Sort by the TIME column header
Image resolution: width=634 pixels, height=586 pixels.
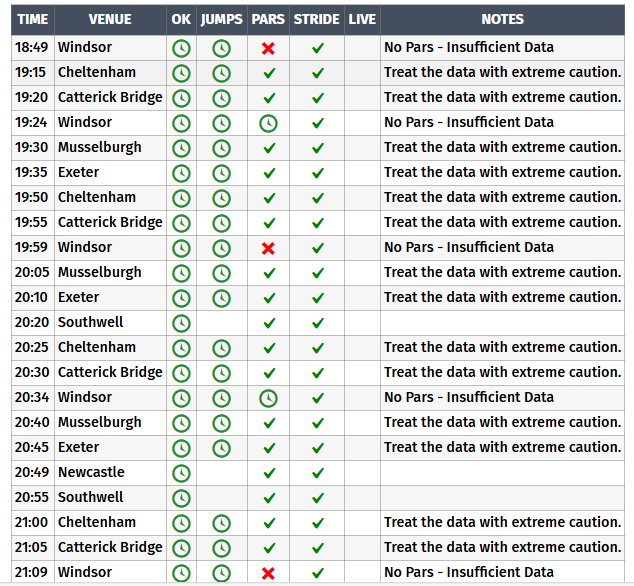pos(33,19)
